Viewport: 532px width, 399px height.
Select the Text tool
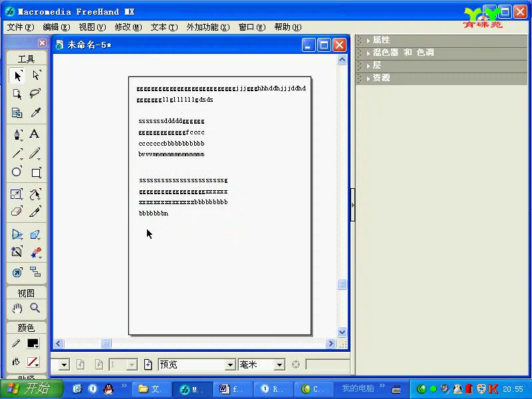click(35, 134)
